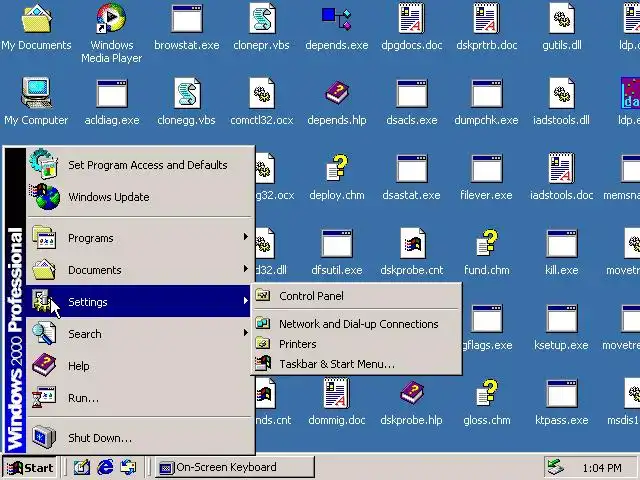
Task: Expand the Settings submenu arrow
Action: [x=245, y=300]
